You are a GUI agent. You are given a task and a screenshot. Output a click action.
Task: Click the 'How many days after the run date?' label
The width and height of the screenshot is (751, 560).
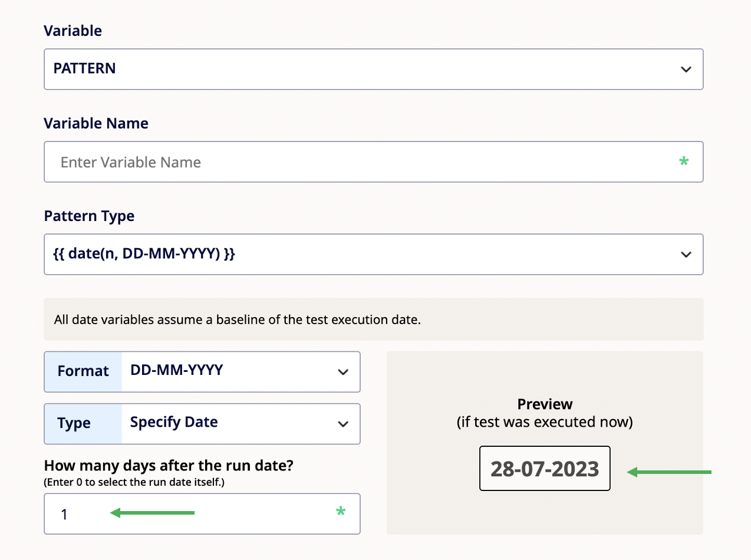tap(169, 466)
